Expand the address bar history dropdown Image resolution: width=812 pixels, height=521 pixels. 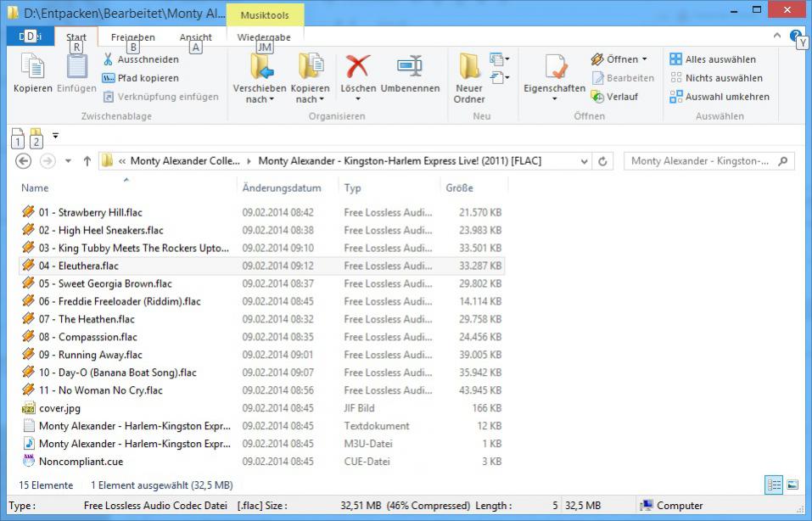click(x=585, y=161)
